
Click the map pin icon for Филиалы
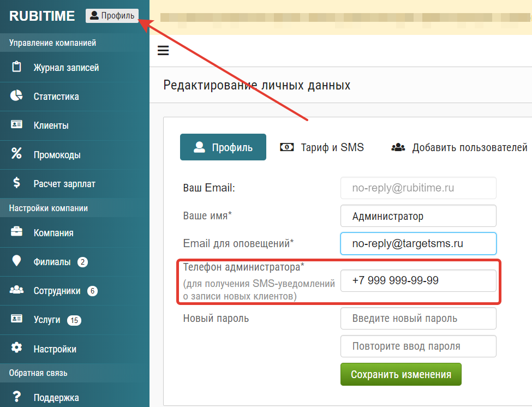pos(16,261)
